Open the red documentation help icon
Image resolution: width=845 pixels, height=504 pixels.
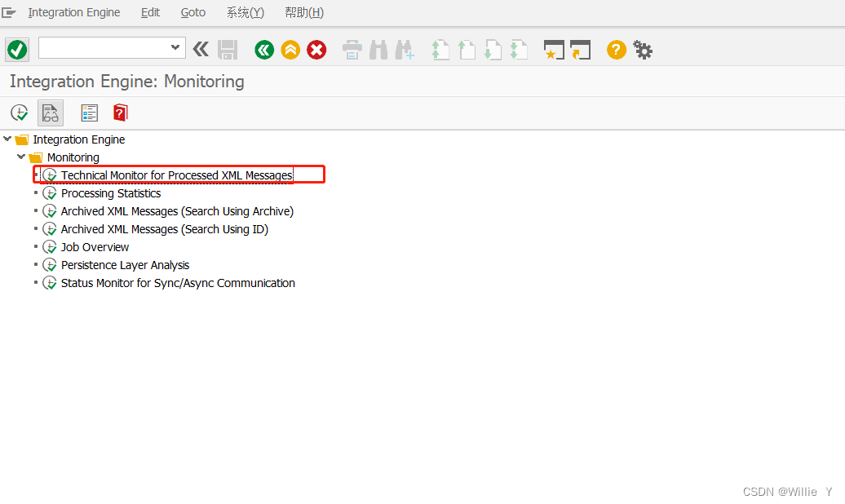coord(120,113)
